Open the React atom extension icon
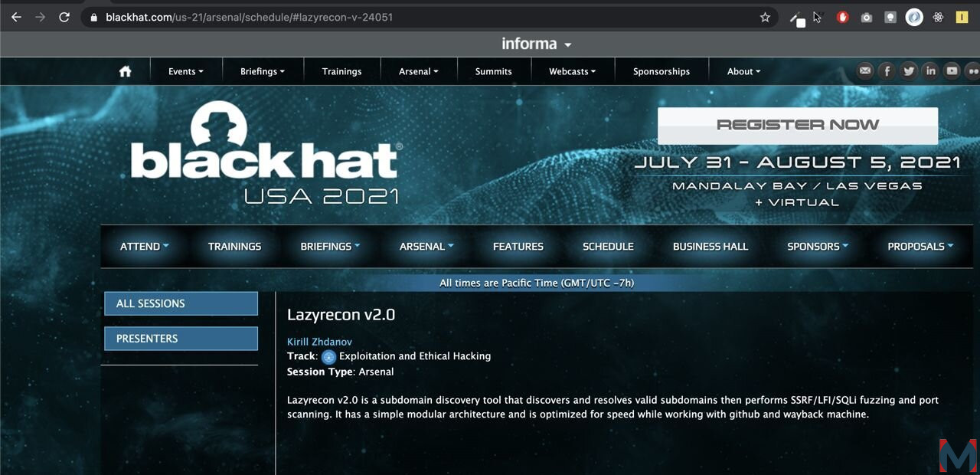Screen dimensions: 980x475 [938, 17]
